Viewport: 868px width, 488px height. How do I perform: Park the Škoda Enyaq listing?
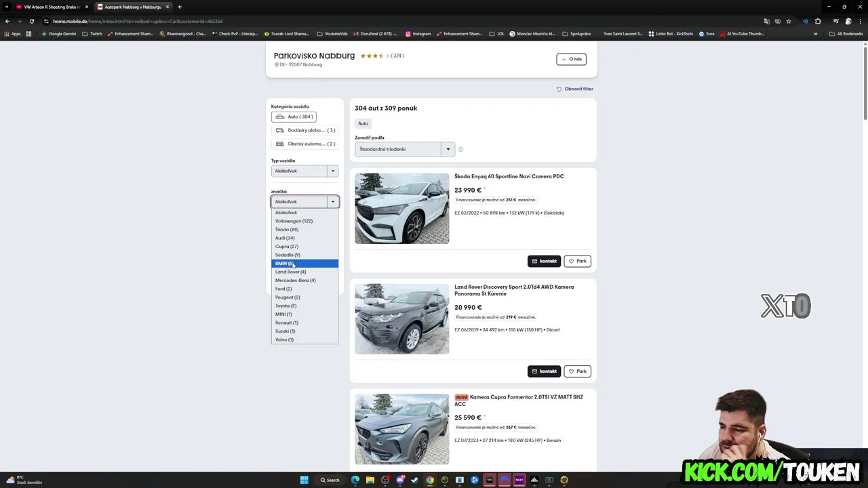click(x=577, y=261)
